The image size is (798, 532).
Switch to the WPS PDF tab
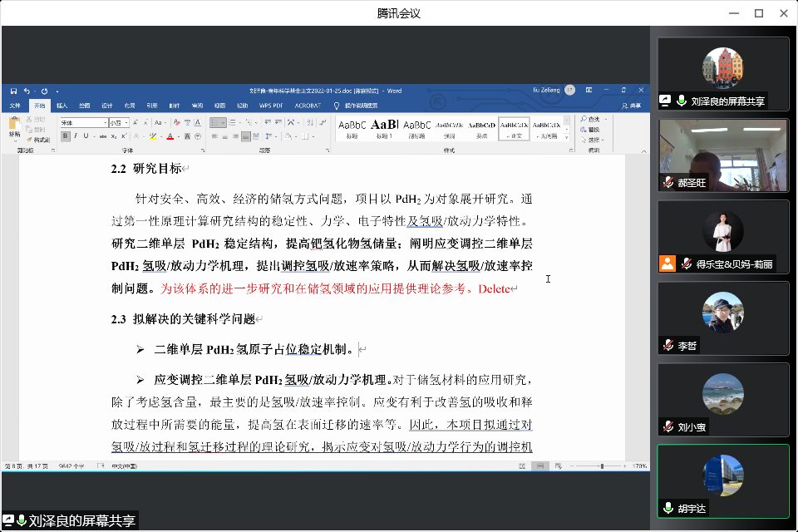[271, 106]
